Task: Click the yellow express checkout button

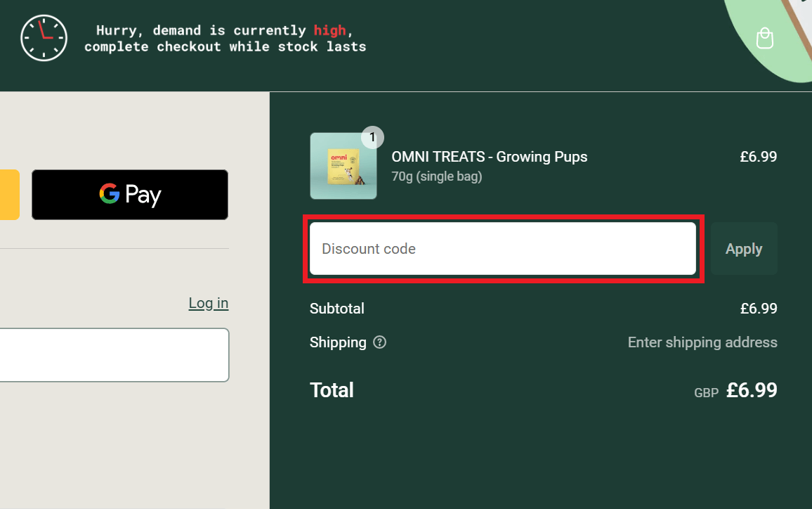Action: tap(9, 194)
